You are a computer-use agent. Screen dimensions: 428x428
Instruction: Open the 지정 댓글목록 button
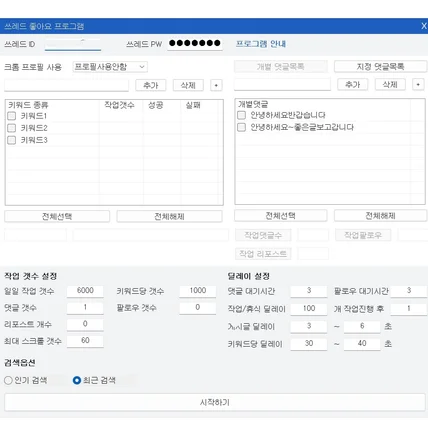click(380, 67)
